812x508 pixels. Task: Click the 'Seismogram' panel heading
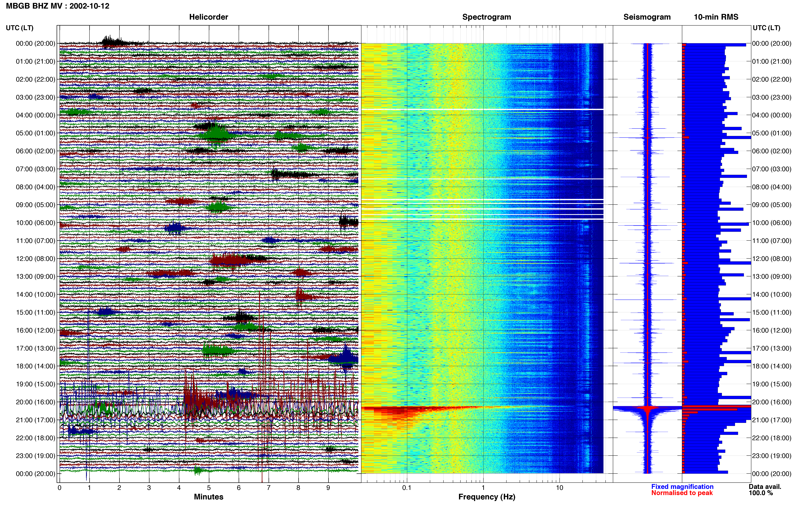(x=647, y=17)
